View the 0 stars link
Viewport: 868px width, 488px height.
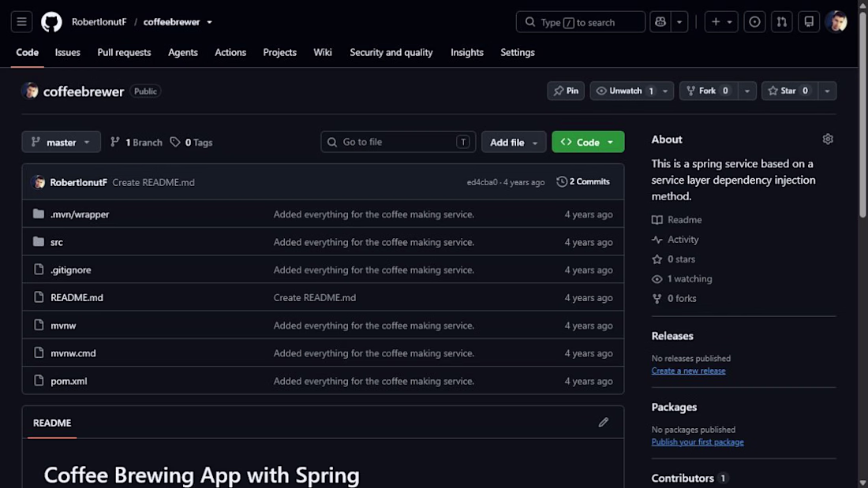tap(674, 259)
